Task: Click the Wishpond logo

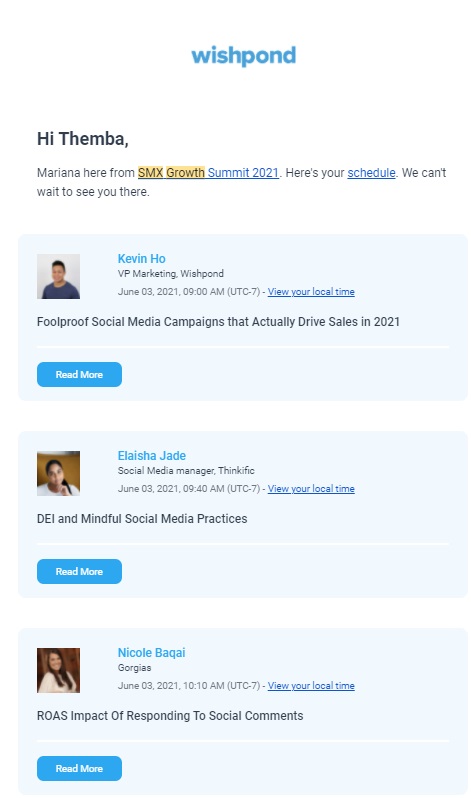Action: tap(243, 55)
